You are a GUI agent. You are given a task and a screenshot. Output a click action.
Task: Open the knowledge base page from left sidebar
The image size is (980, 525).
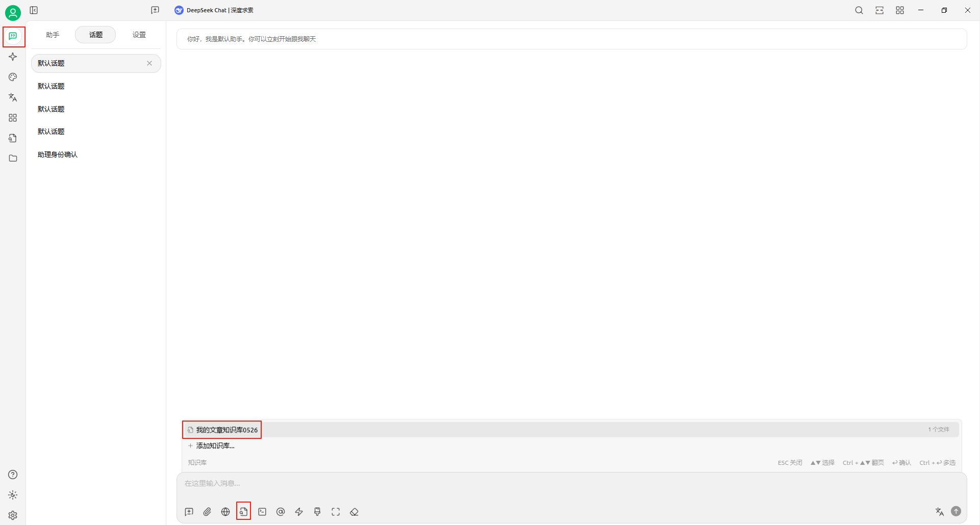click(x=13, y=138)
